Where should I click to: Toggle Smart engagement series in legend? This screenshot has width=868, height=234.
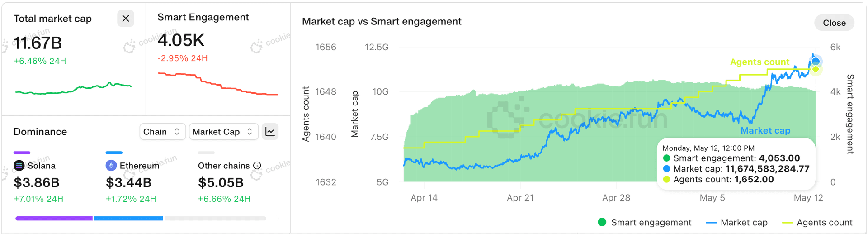(x=645, y=222)
